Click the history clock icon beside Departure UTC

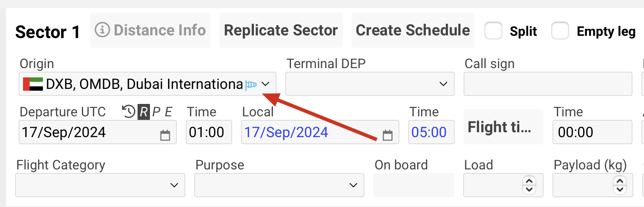coord(129,112)
